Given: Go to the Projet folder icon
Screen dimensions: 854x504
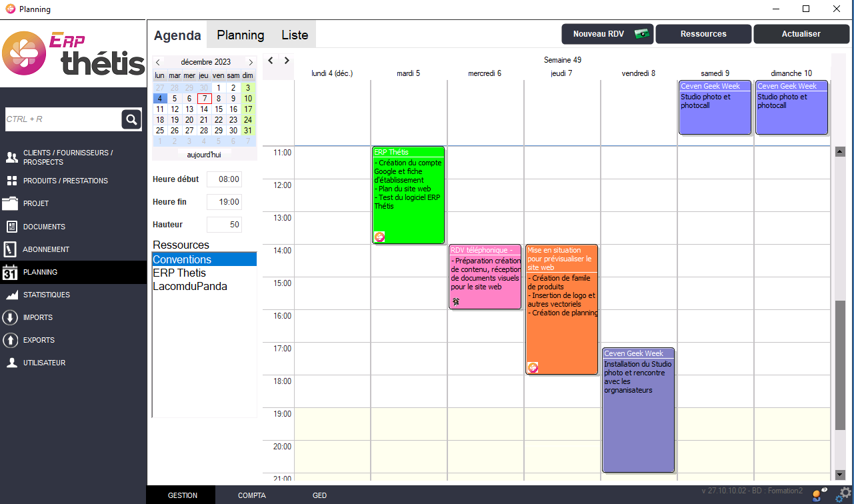Looking at the screenshot, I should click(11, 203).
